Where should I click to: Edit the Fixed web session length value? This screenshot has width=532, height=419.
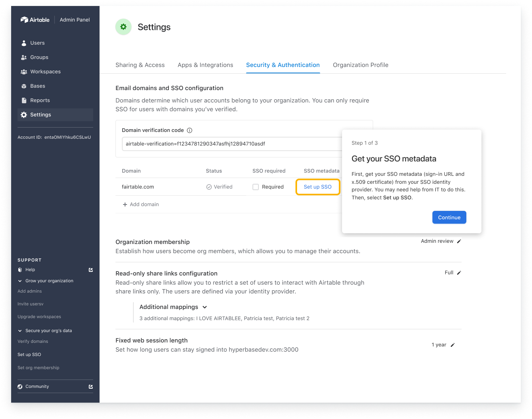454,344
